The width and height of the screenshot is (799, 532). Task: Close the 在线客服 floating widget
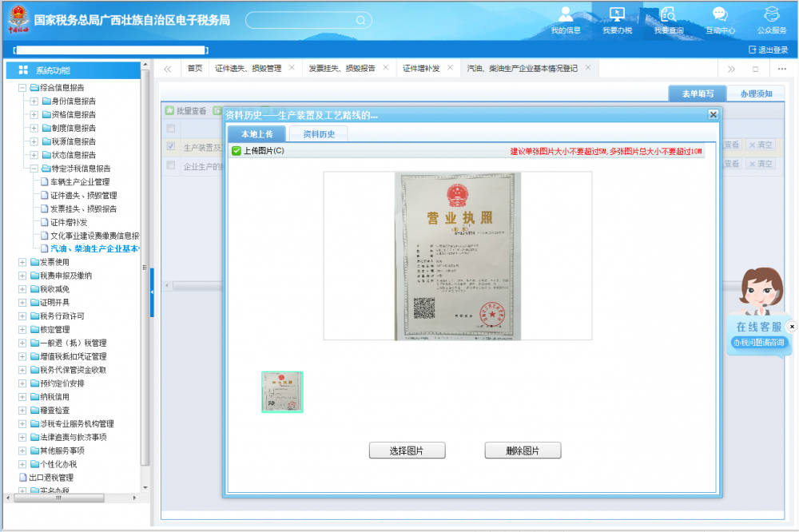click(792, 327)
